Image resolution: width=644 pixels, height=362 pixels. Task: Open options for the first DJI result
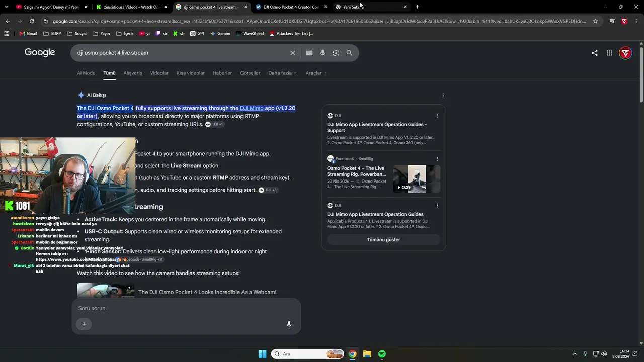pyautogui.click(x=437, y=116)
